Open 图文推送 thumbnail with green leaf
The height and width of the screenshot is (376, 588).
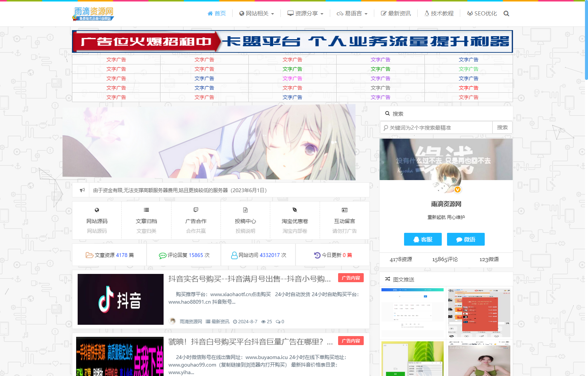[413, 359]
